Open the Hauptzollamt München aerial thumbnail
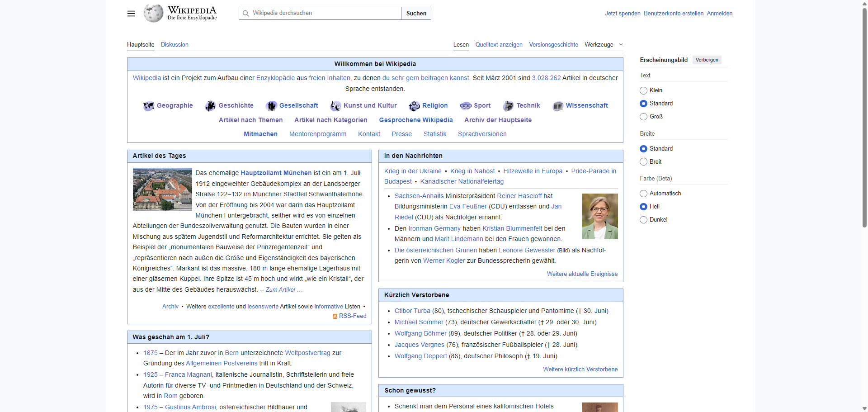Image resolution: width=868 pixels, height=412 pixels. click(162, 189)
